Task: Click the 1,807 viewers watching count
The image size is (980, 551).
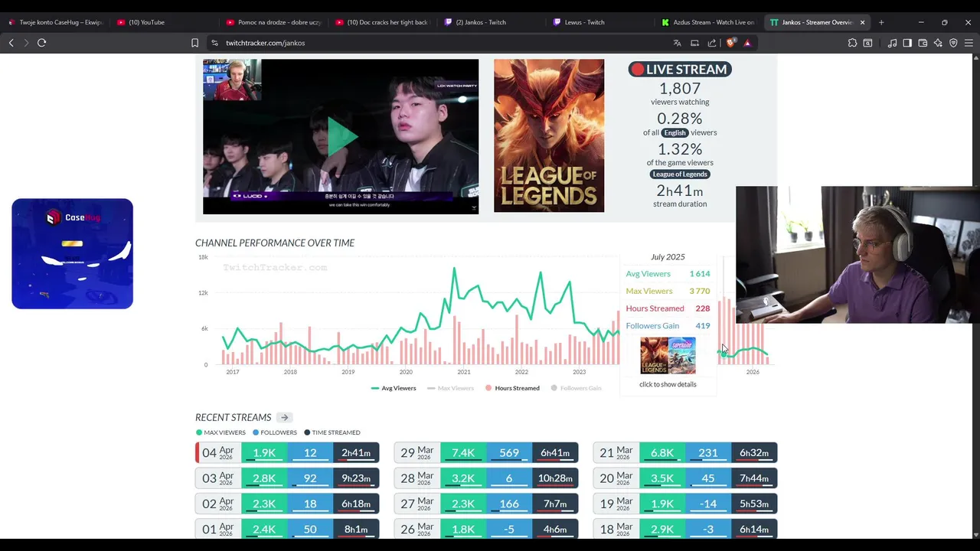Action: tap(680, 89)
